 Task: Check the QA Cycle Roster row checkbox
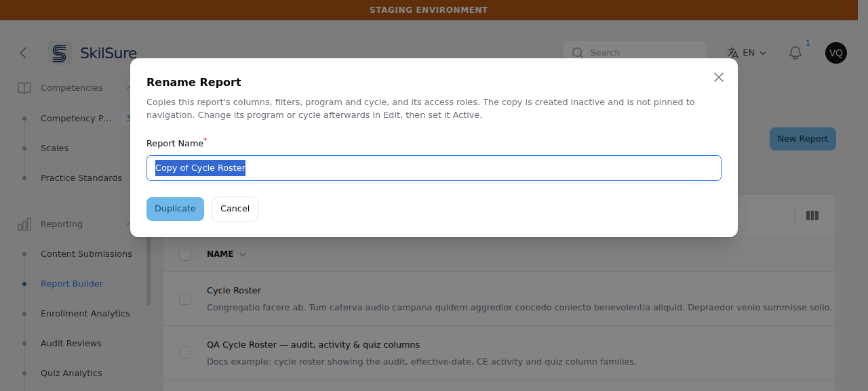185,352
